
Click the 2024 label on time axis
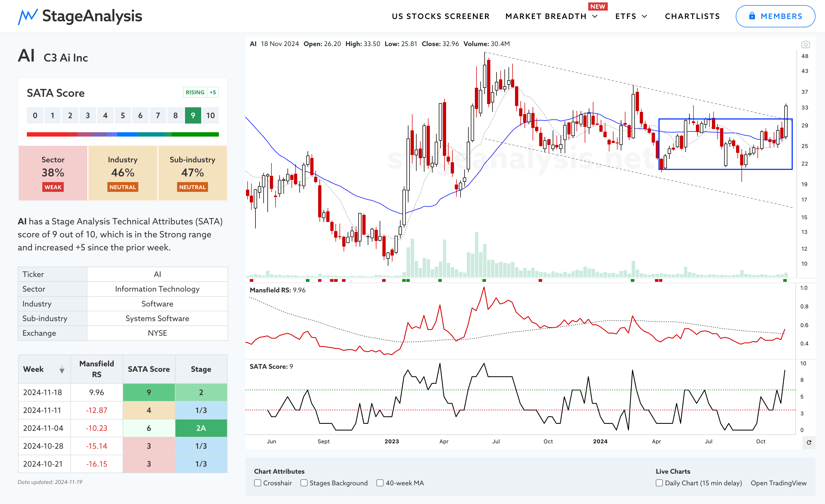tap(600, 441)
